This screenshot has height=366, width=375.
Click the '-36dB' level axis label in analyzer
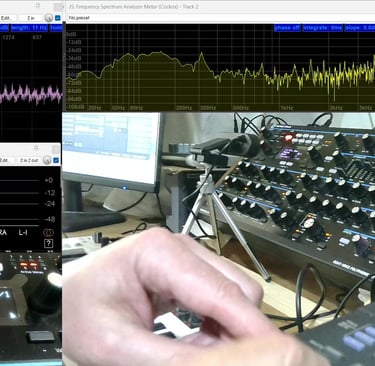click(74, 59)
